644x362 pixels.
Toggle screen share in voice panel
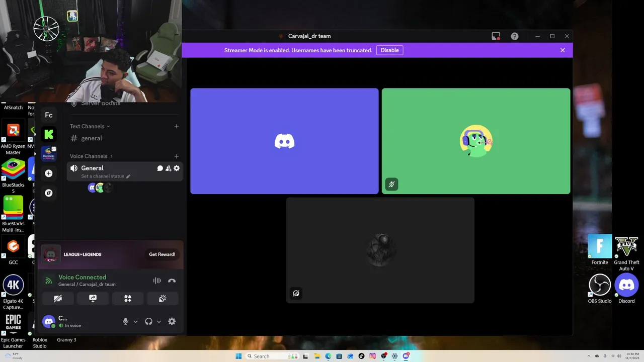click(x=93, y=299)
